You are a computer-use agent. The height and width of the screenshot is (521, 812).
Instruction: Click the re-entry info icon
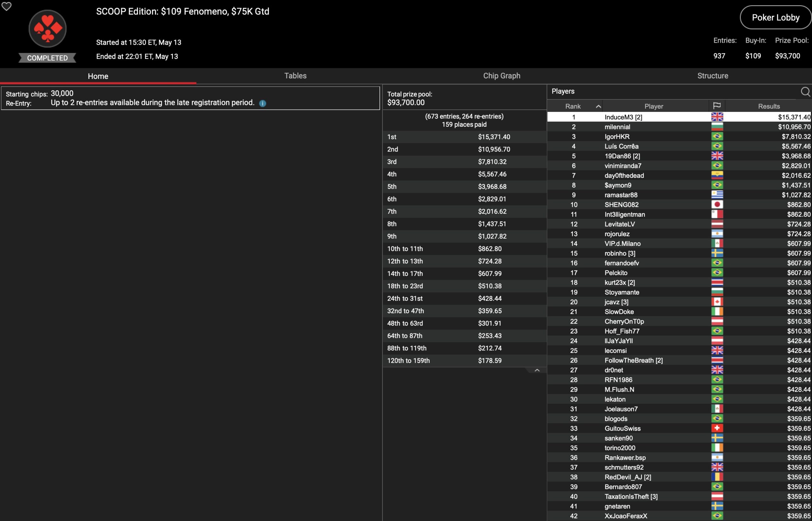pyautogui.click(x=262, y=103)
